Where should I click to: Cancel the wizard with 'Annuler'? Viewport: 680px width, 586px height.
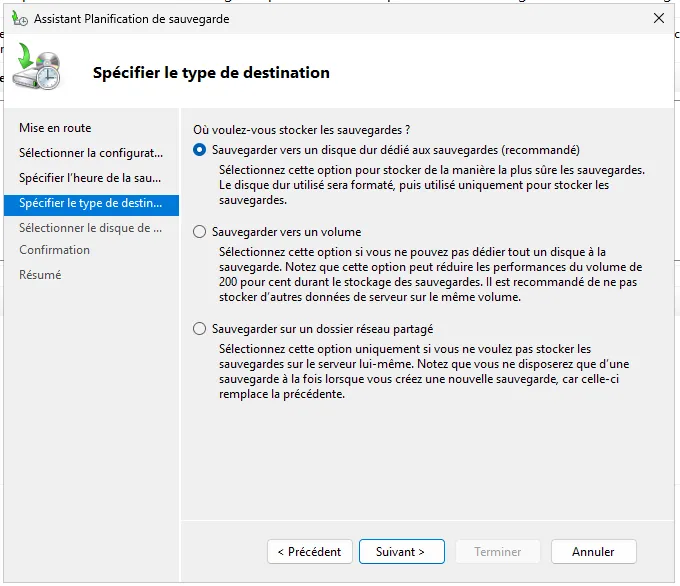click(x=593, y=551)
